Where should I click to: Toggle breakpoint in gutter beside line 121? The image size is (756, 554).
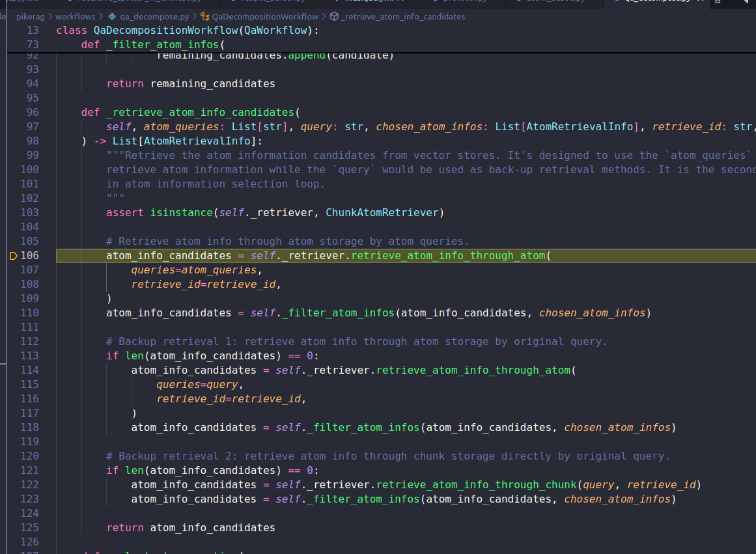point(14,470)
